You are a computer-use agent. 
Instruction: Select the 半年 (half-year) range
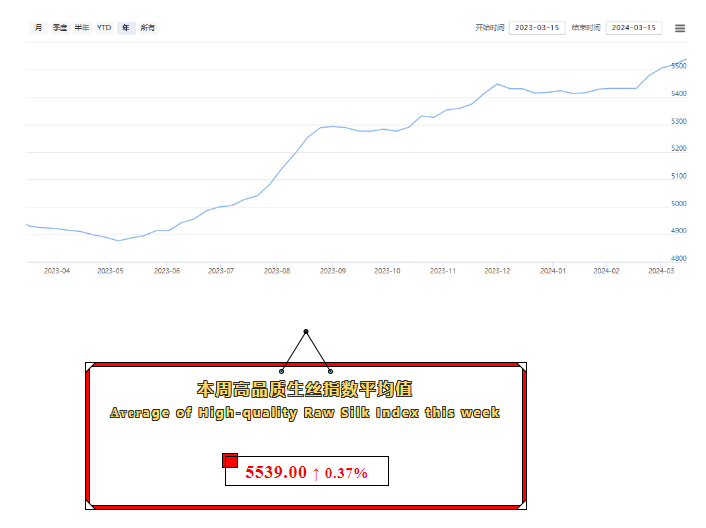coord(82,28)
